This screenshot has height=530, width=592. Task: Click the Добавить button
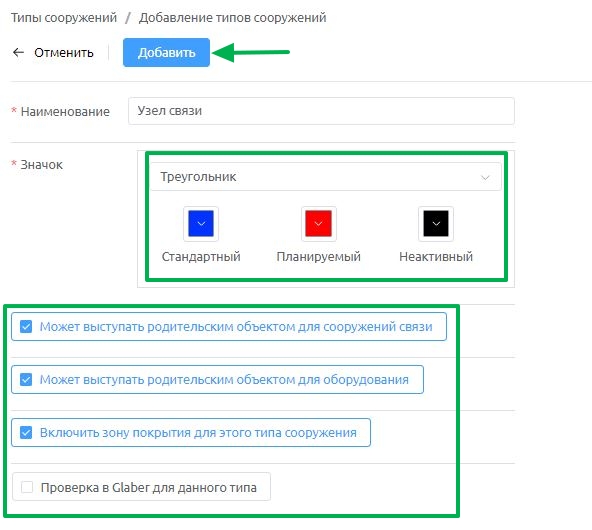(x=166, y=52)
